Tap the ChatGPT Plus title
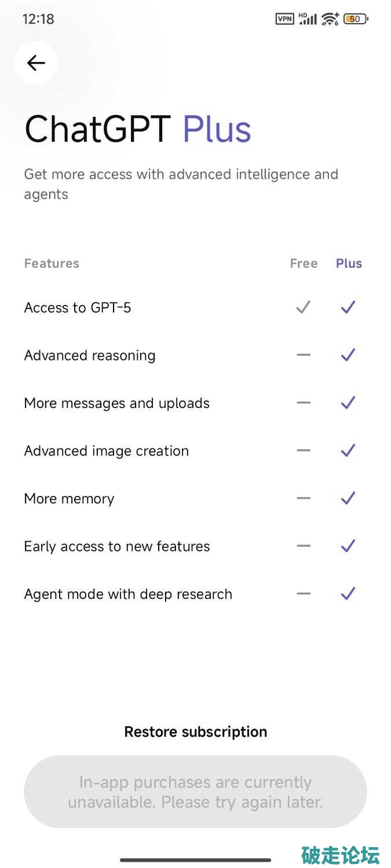The width and height of the screenshot is (391, 868). click(138, 128)
